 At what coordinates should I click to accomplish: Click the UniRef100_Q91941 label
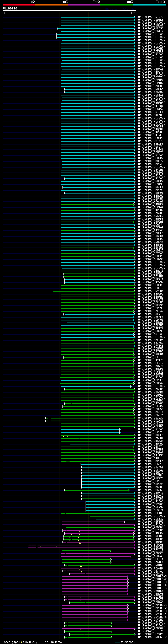click(x=151, y=149)
